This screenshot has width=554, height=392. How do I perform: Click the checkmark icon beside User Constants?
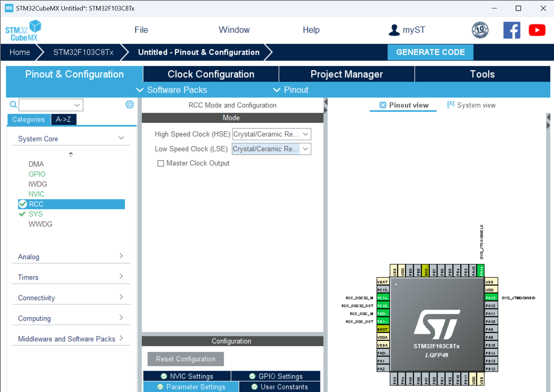click(x=254, y=387)
